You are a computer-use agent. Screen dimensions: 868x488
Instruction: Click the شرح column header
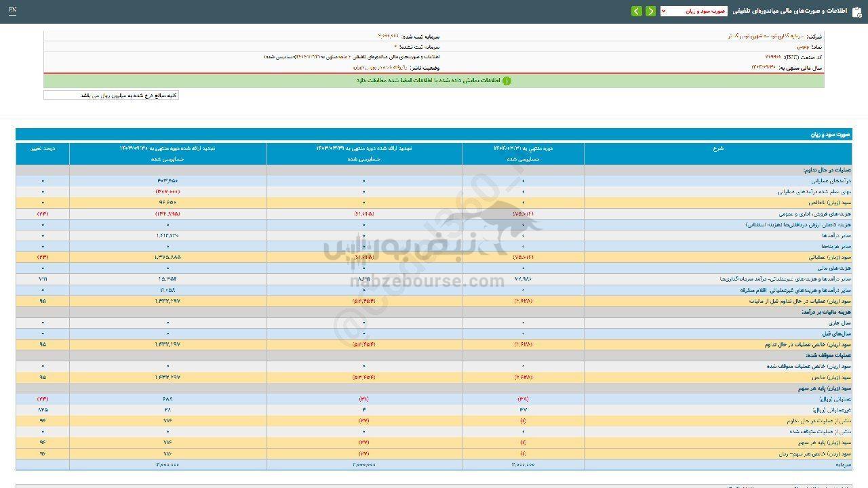[x=719, y=148]
